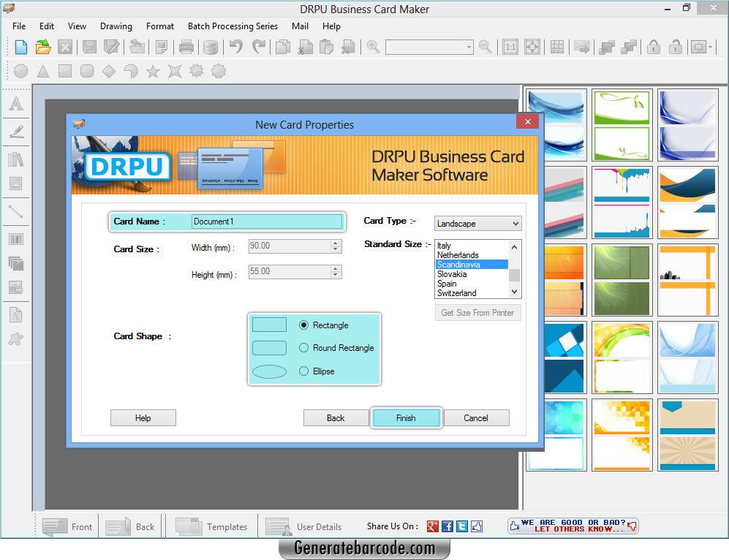Click the Zoom in magnifier icon
729x560 pixels.
point(373,47)
